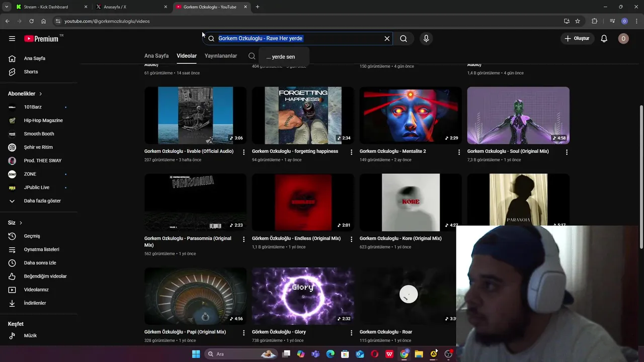
Task: Choose the '... yerde sen' search suggestion
Action: (284, 57)
